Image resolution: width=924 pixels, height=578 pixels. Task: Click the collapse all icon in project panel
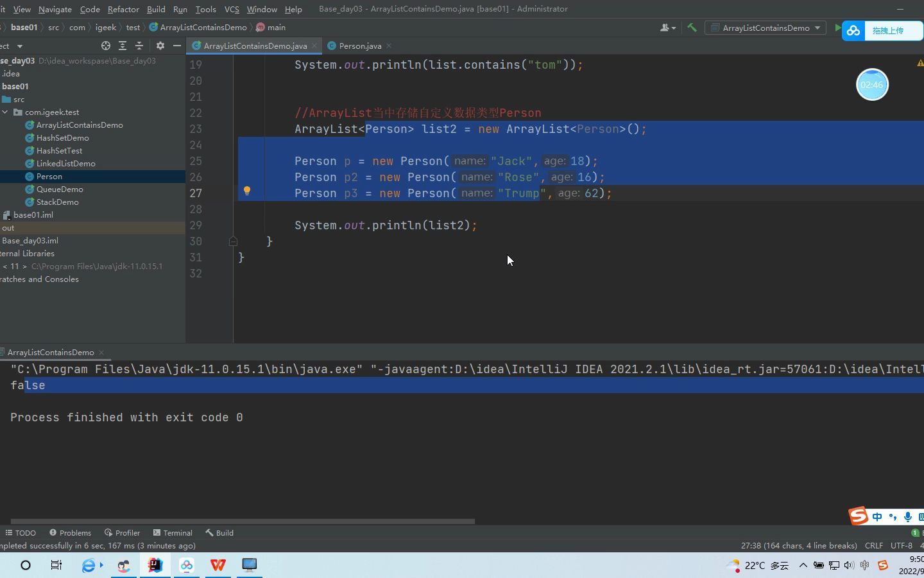[139, 46]
